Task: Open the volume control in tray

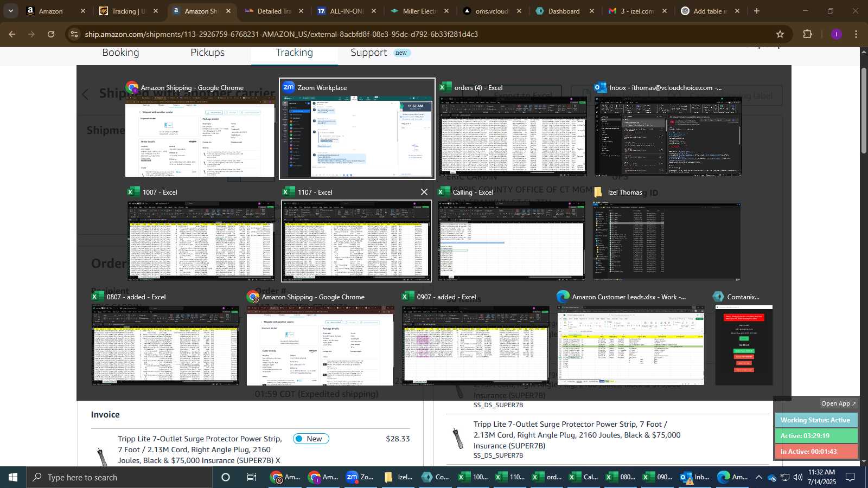Action: coord(797,477)
